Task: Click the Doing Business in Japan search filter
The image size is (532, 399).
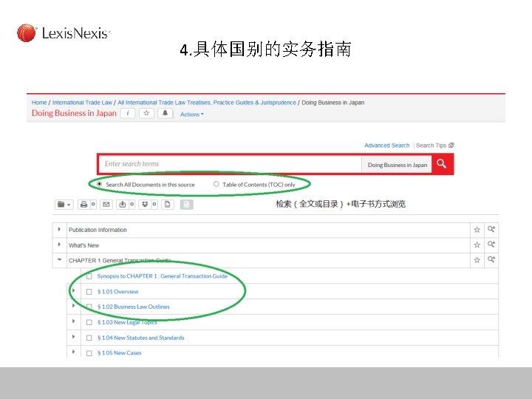Action: point(397,165)
